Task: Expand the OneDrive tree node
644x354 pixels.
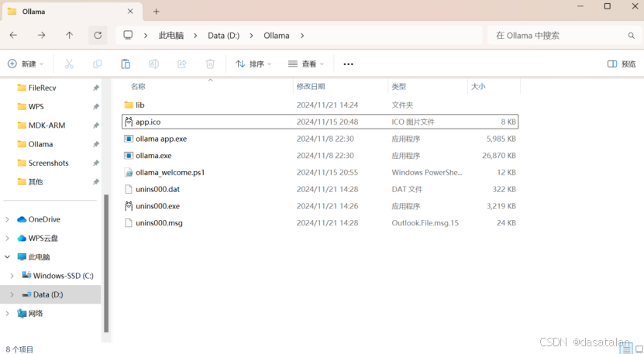Action: [8, 219]
